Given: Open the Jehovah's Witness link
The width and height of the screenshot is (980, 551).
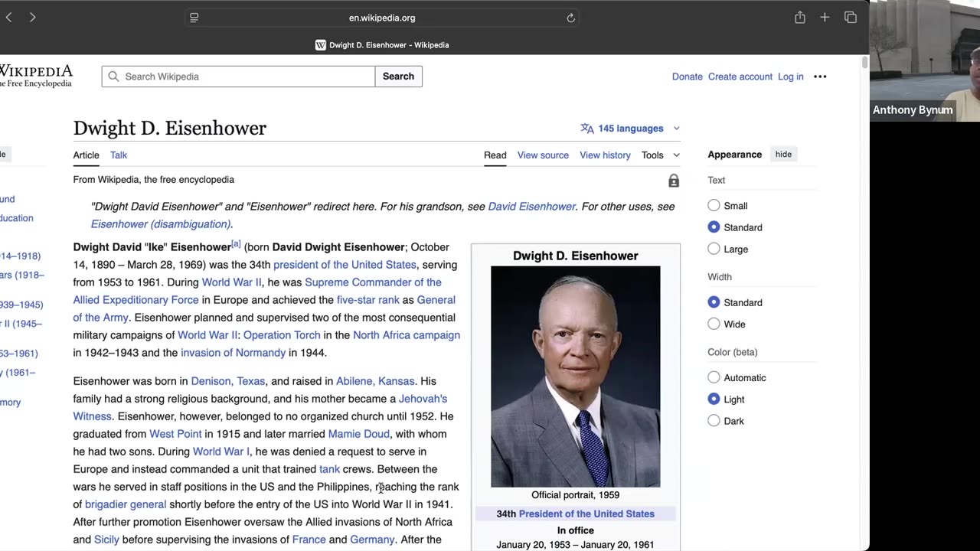Looking at the screenshot, I should pos(260,408).
